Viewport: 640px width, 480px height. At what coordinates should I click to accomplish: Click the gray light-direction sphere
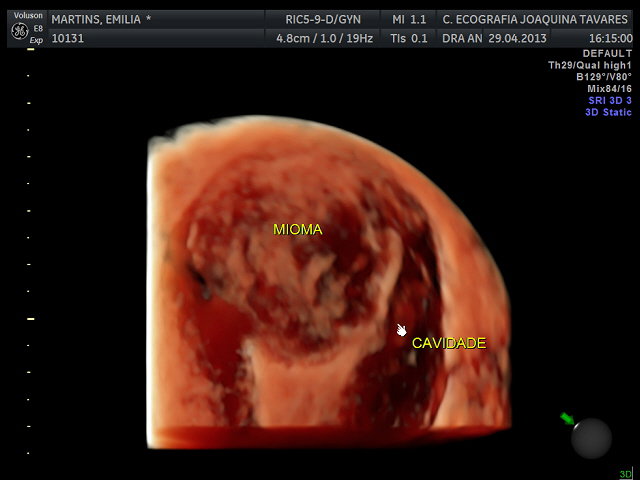point(590,438)
